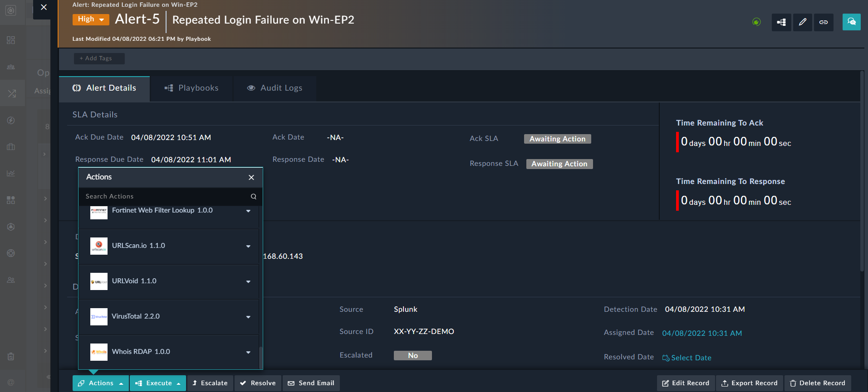Image resolution: width=868 pixels, height=392 pixels.
Task: Switch to the Alert Details tab
Action: click(104, 88)
